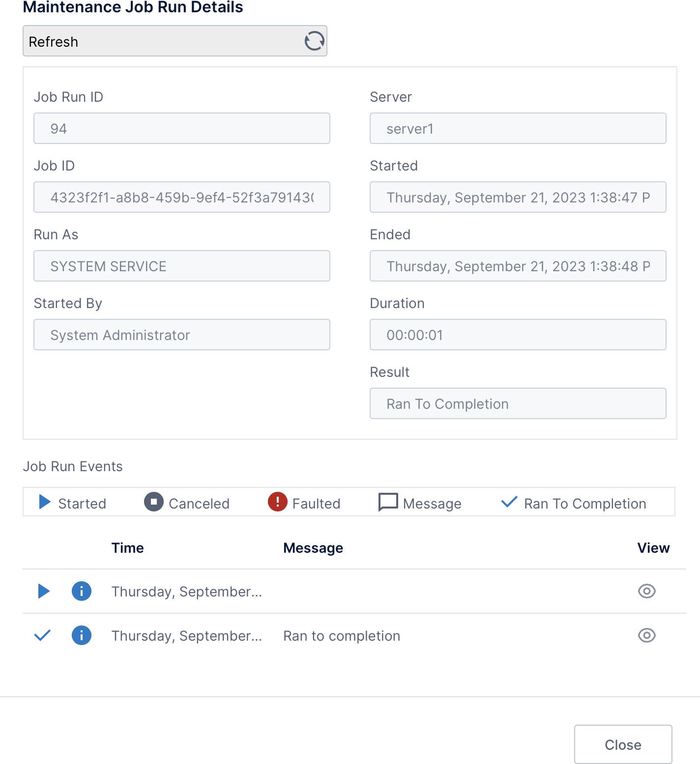Select the Job Run ID field showing 94

[x=181, y=129]
